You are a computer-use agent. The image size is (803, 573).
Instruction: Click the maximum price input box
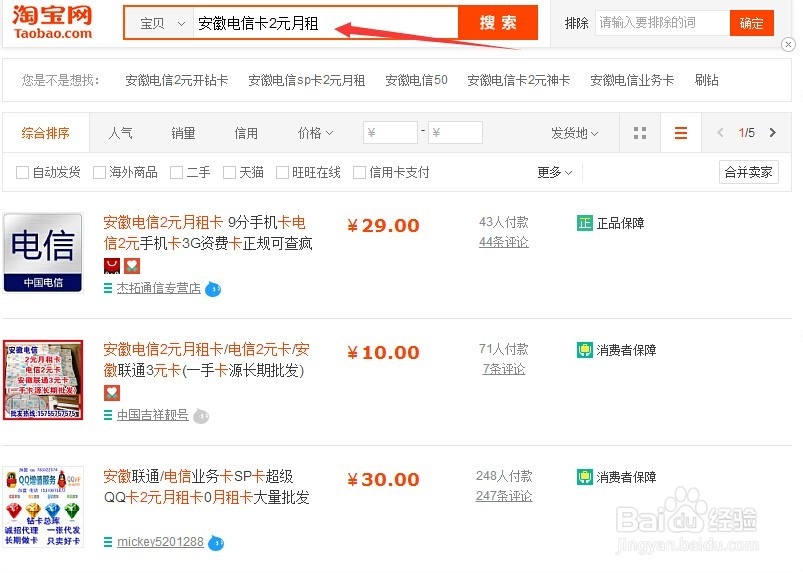click(x=455, y=133)
